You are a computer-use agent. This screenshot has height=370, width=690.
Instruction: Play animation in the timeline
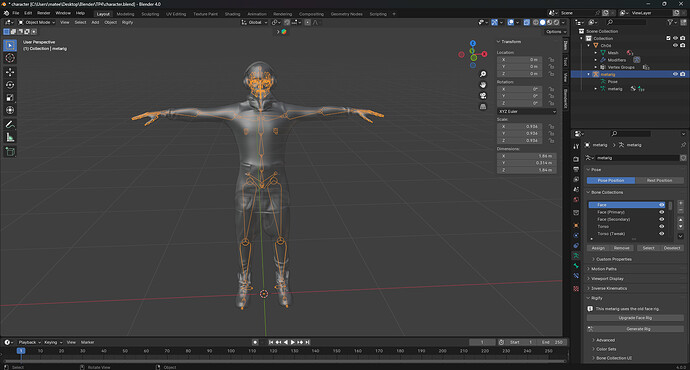(x=293, y=342)
